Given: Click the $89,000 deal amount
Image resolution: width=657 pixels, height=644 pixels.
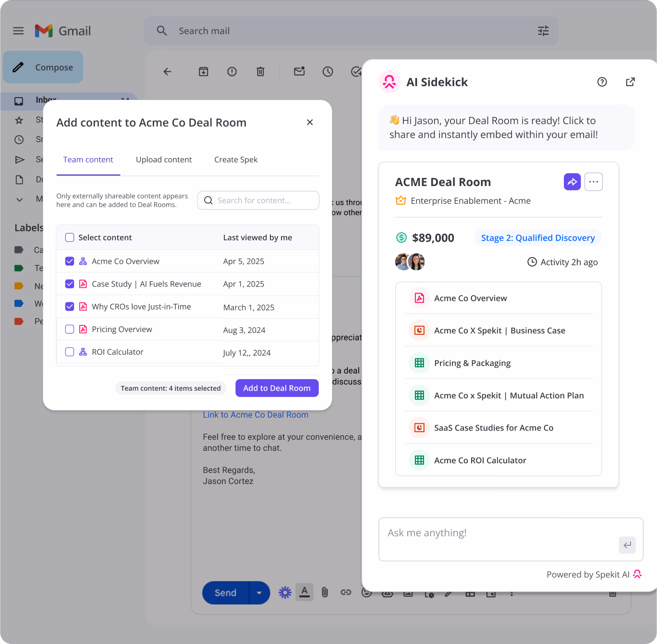Looking at the screenshot, I should pos(433,238).
